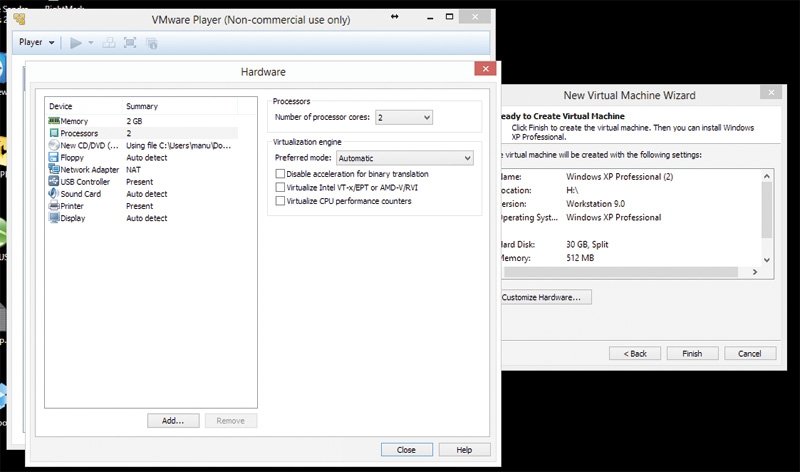Open the dropdown arrow next to the play icon

click(91, 43)
